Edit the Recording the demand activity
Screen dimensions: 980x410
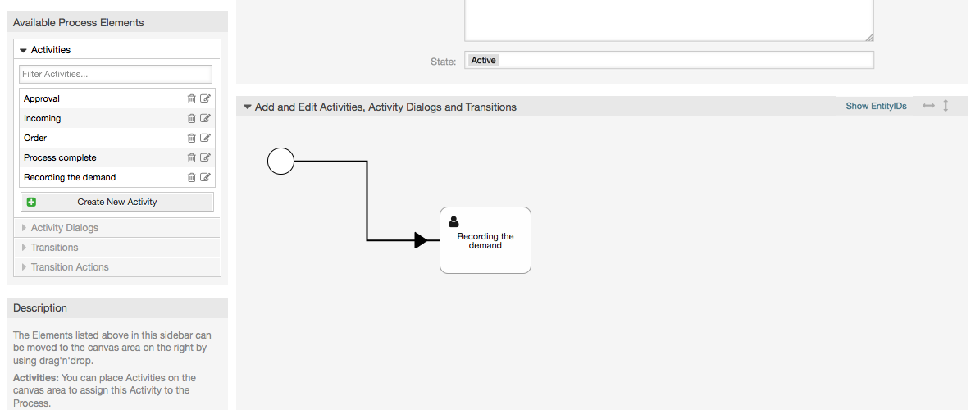[205, 177]
